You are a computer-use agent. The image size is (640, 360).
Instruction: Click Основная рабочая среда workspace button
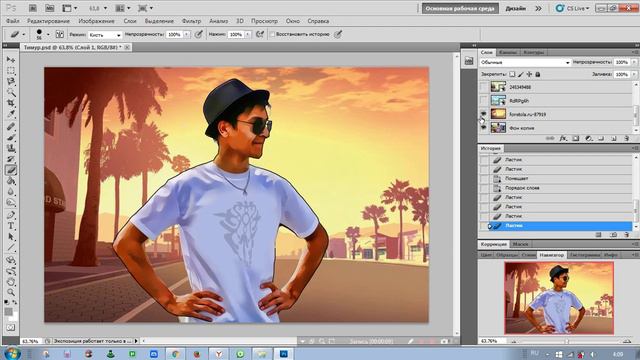point(460,8)
